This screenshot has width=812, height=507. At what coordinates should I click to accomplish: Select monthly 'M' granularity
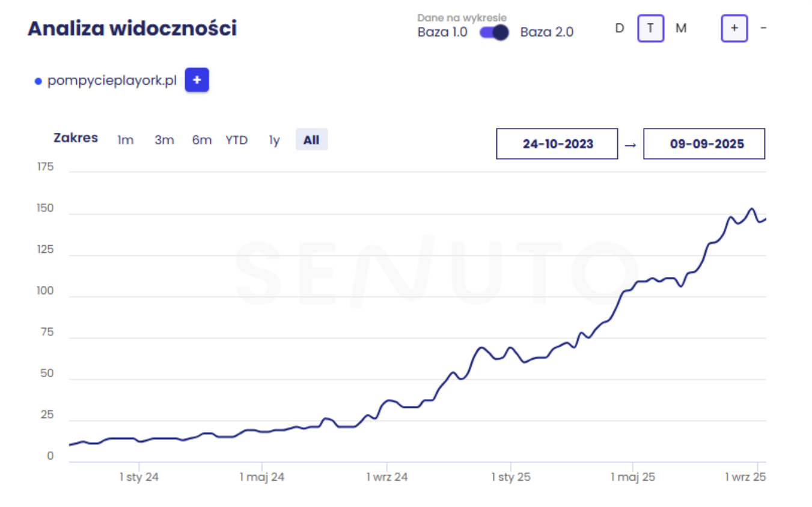click(x=681, y=28)
